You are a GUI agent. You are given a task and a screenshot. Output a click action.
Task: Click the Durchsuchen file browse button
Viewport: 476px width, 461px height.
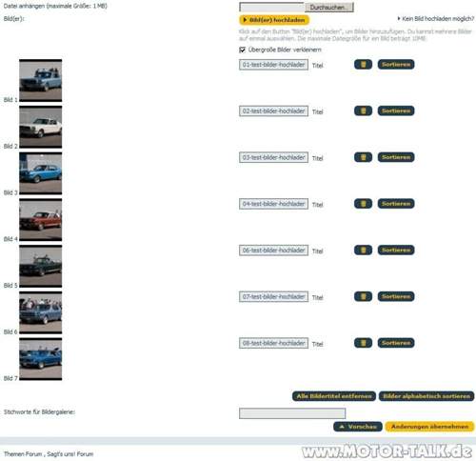[x=329, y=7]
